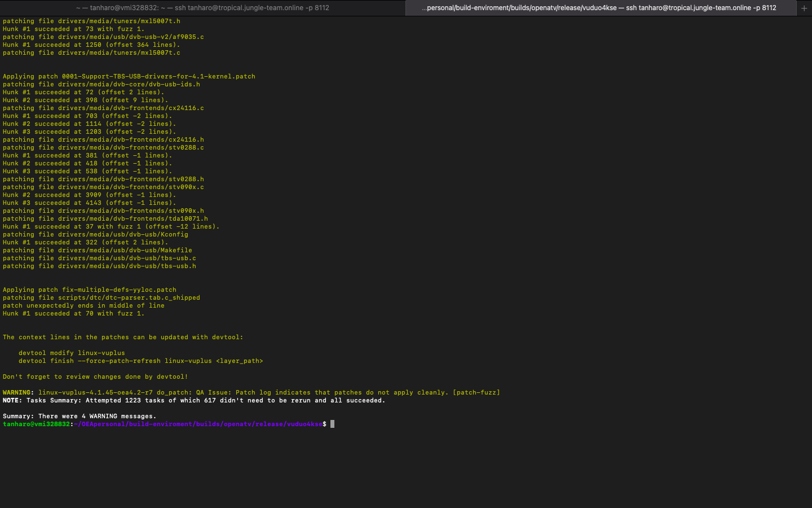The width and height of the screenshot is (812, 508).
Task: Click 'Summary: There were 4 WARNING messages' line
Action: click(80, 416)
